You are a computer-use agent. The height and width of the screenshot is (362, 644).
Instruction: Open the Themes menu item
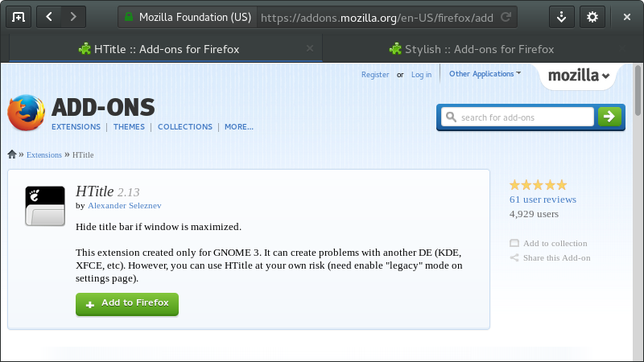pos(129,127)
